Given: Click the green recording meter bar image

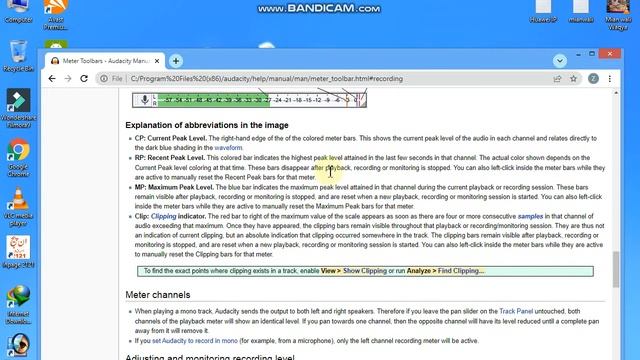Looking at the screenshot, I should pyautogui.click(x=213, y=100).
